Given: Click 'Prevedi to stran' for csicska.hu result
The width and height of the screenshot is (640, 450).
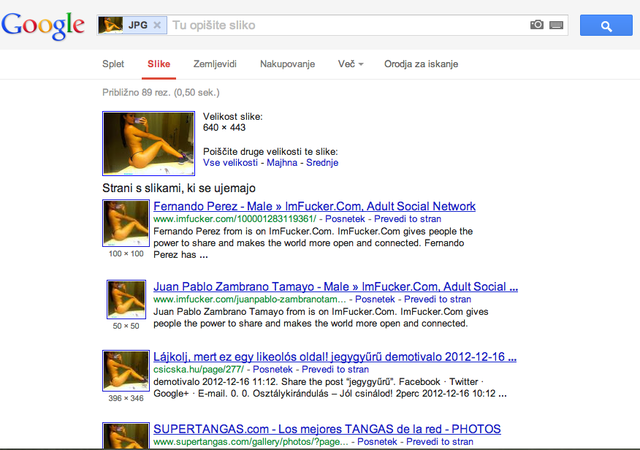Looking at the screenshot, I should click(335, 370).
